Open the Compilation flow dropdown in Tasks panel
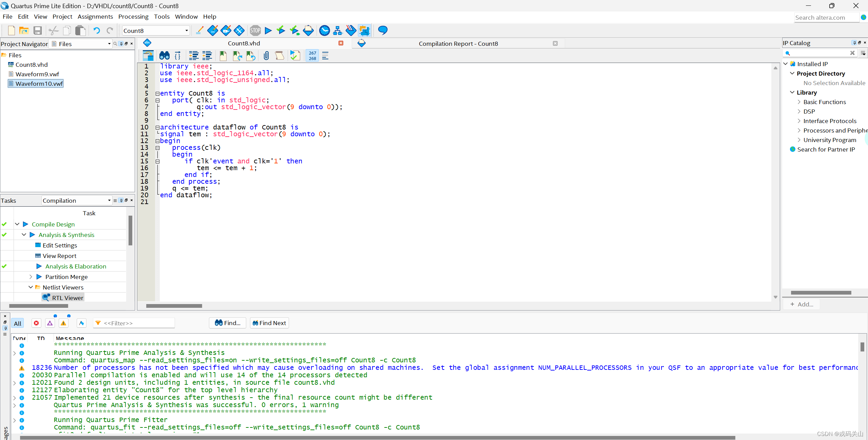 (109, 200)
